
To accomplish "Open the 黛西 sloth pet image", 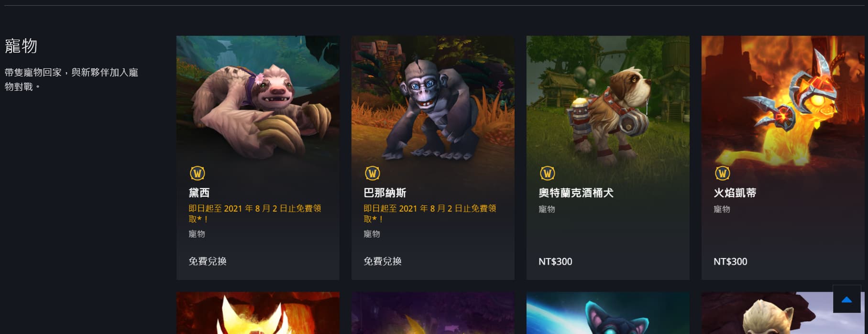I will (x=258, y=98).
